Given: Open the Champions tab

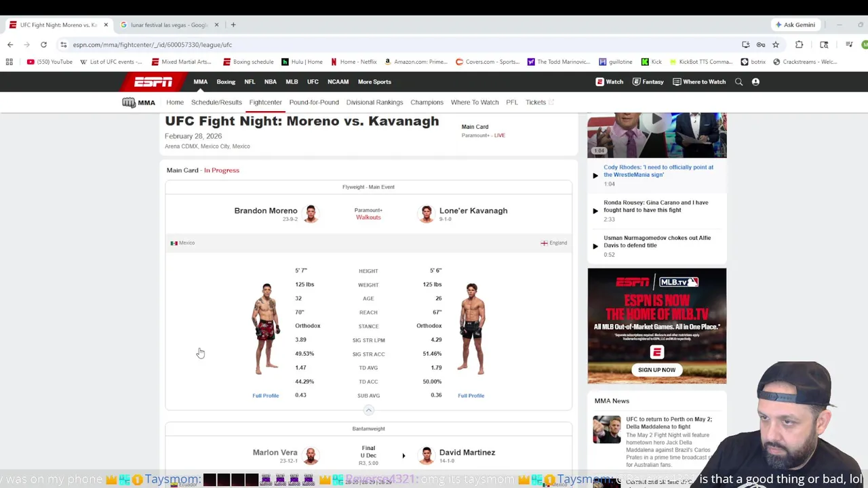Looking at the screenshot, I should (x=427, y=102).
